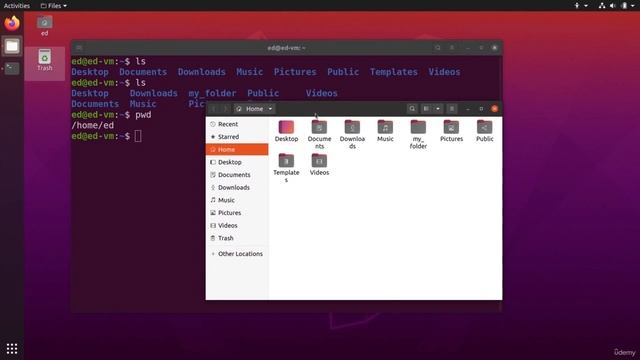
Task: Select the Downloads folder icon
Action: (352, 134)
